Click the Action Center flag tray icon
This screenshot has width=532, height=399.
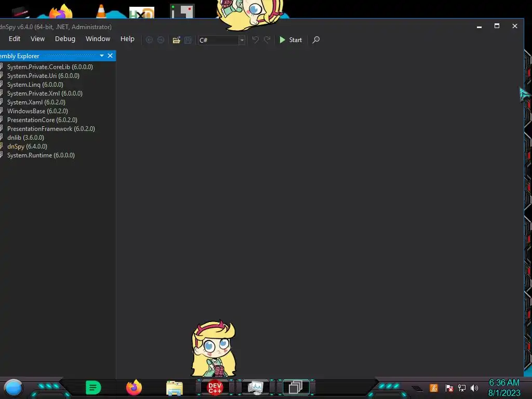point(449,388)
